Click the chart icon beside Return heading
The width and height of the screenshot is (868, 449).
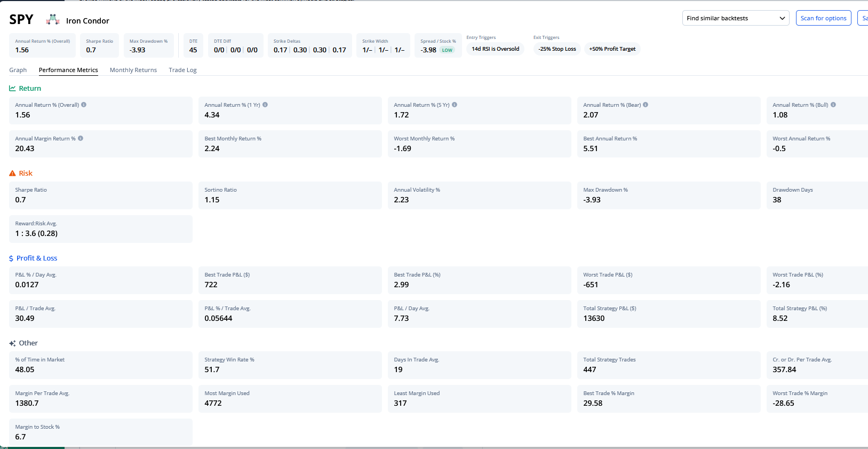[x=12, y=89]
